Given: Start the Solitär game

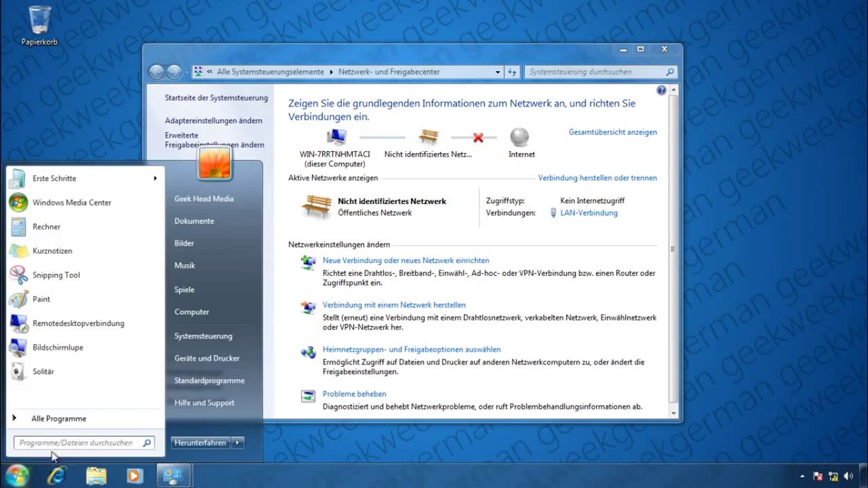Looking at the screenshot, I should pyautogui.click(x=85, y=371).
